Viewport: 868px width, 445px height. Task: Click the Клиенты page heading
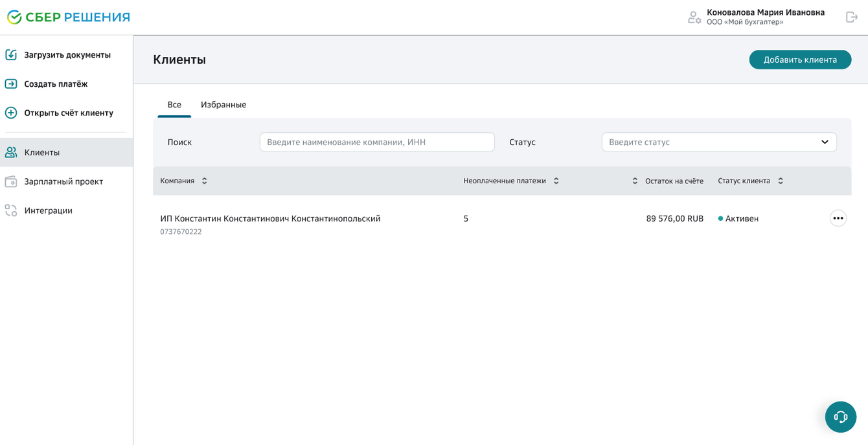click(179, 60)
